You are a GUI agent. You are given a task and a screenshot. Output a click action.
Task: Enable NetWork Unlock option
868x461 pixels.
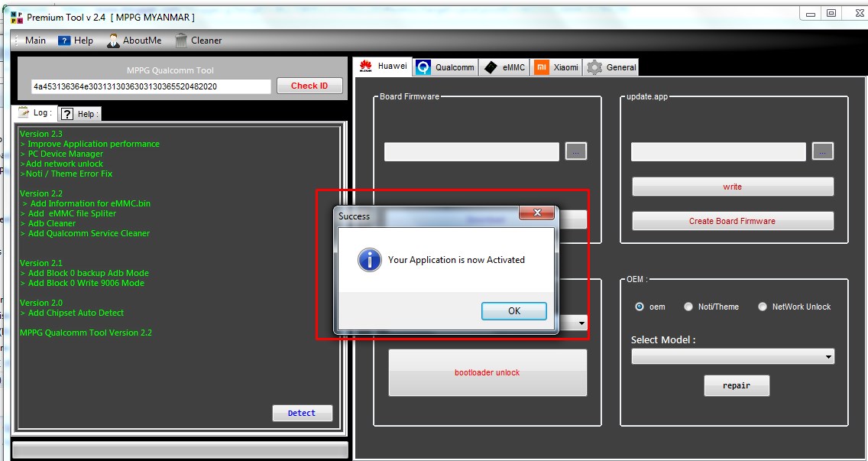tap(762, 306)
